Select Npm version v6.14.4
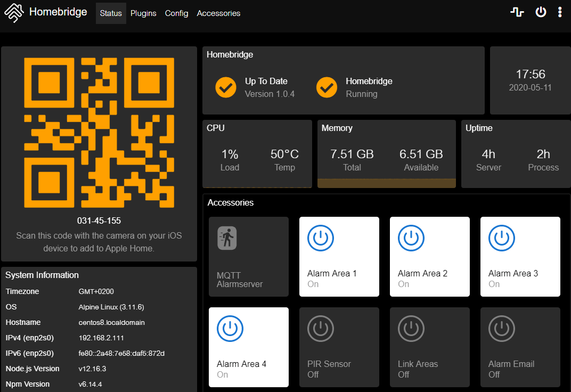This screenshot has height=392, width=571. [90, 385]
